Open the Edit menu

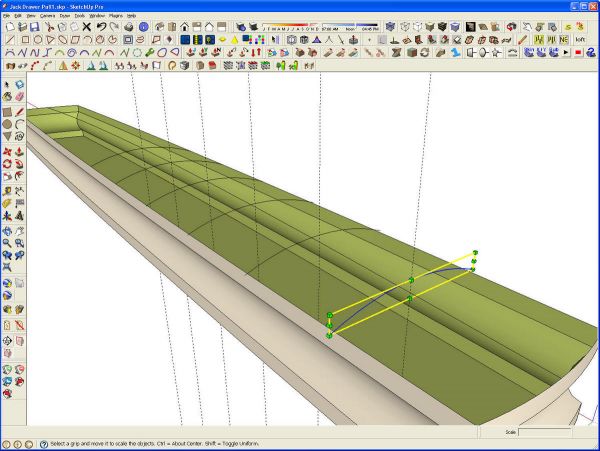pyautogui.click(x=18, y=16)
